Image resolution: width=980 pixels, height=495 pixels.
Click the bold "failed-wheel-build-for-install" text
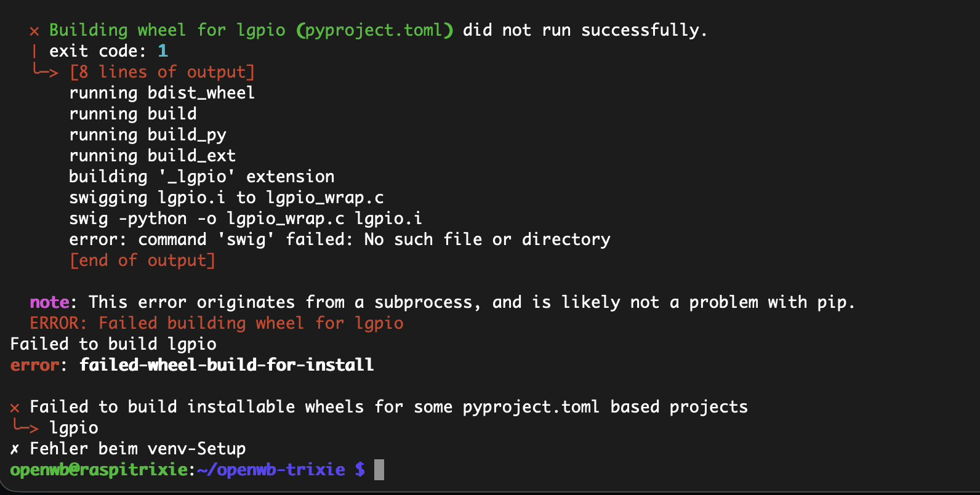pyautogui.click(x=227, y=365)
